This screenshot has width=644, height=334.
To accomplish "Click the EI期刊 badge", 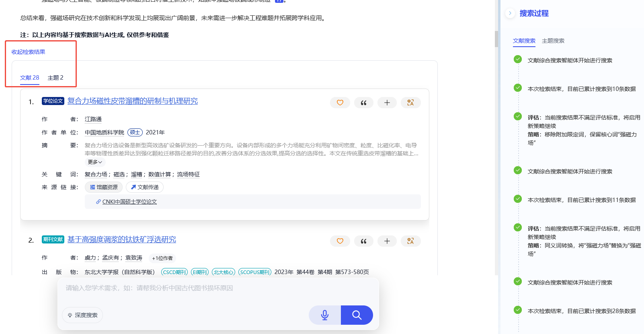I will [x=200, y=272].
